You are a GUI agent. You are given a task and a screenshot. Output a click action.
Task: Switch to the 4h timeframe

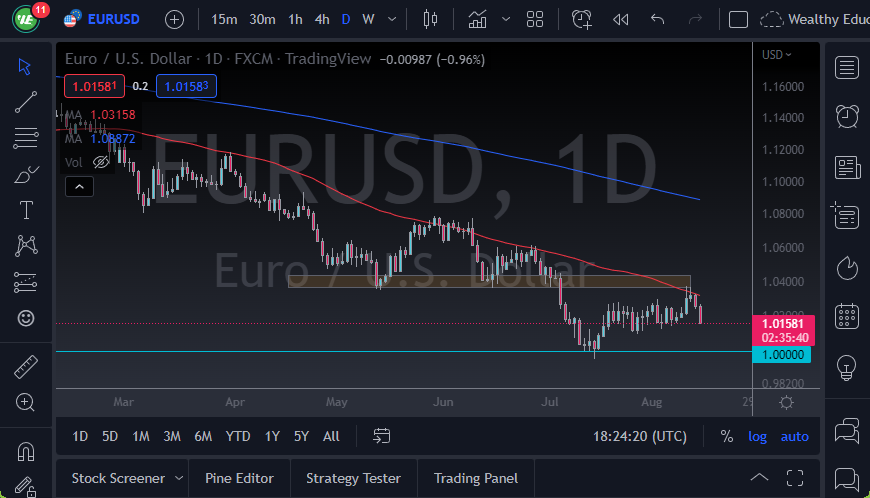(322, 20)
